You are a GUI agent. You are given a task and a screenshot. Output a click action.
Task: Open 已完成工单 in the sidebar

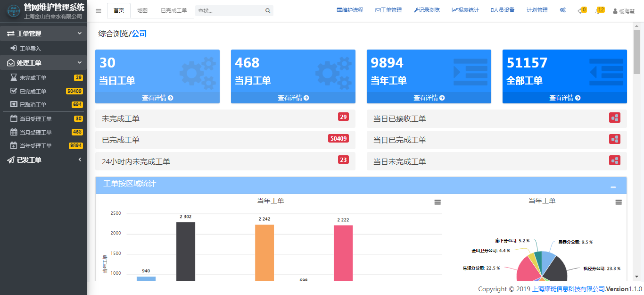(x=33, y=91)
